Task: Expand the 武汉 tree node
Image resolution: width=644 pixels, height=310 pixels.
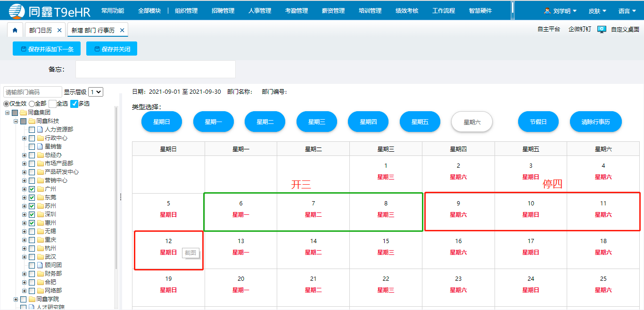Action: tap(25, 256)
